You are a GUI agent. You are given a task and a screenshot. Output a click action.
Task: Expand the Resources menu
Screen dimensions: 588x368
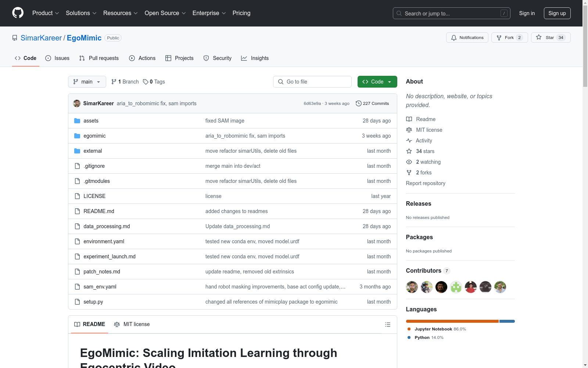(121, 13)
